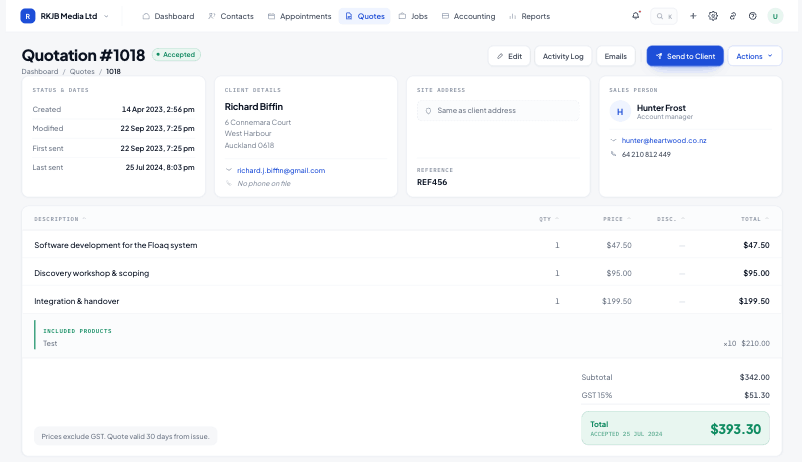Click the GST $51.30 value
The width and height of the screenshot is (802, 462).
pyautogui.click(x=757, y=395)
